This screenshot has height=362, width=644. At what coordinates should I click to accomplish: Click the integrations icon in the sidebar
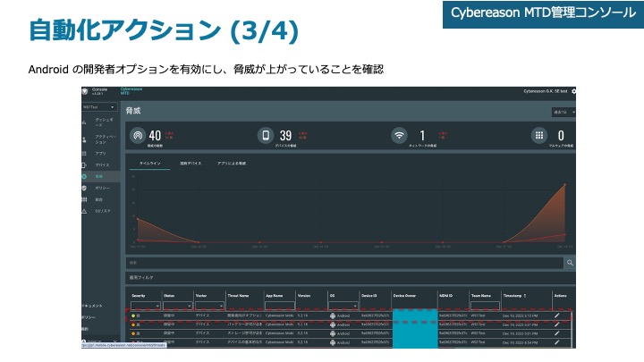point(84,199)
